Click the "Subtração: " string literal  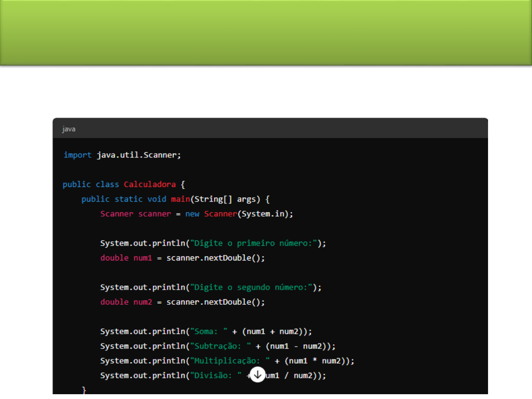[x=221, y=346]
